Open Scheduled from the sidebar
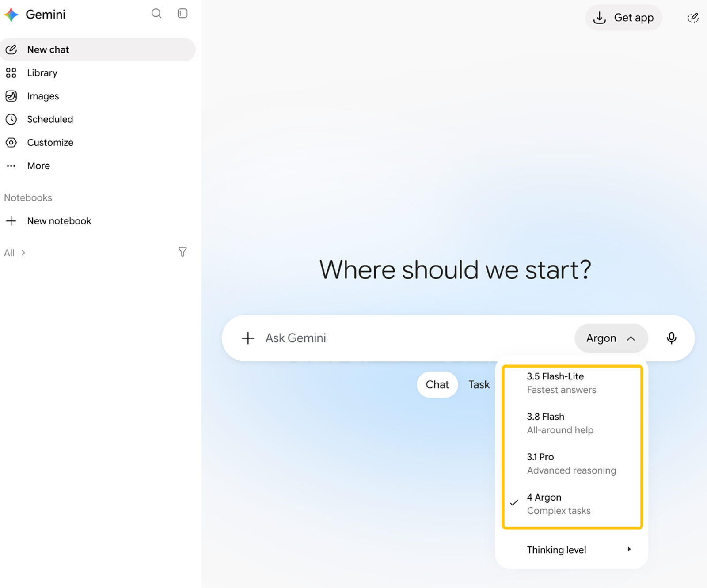707x588 pixels. coord(98,119)
